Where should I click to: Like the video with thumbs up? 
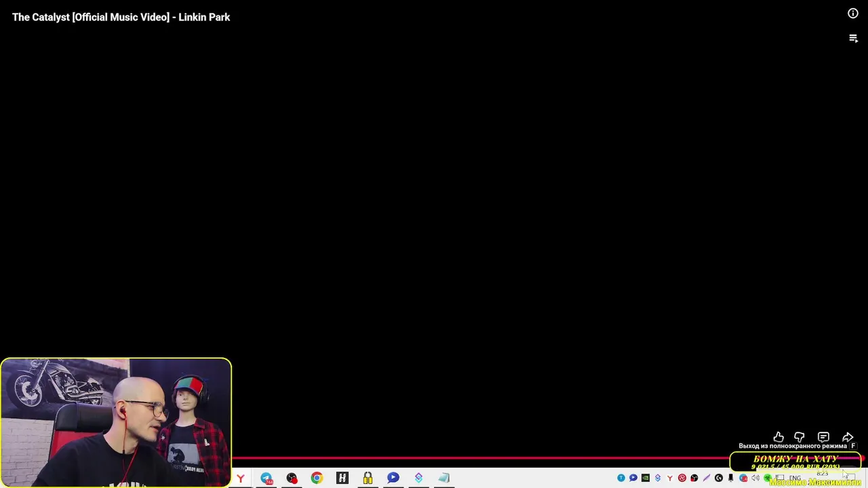(x=778, y=437)
